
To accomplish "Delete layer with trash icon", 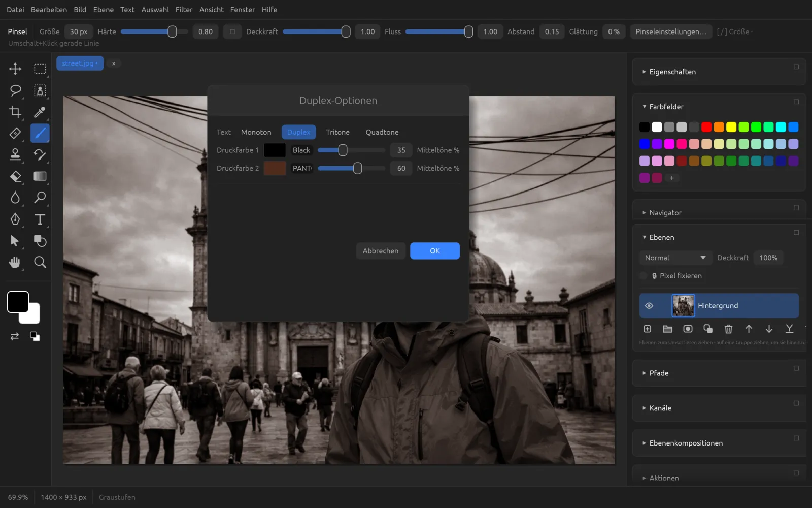I will pyautogui.click(x=728, y=329).
